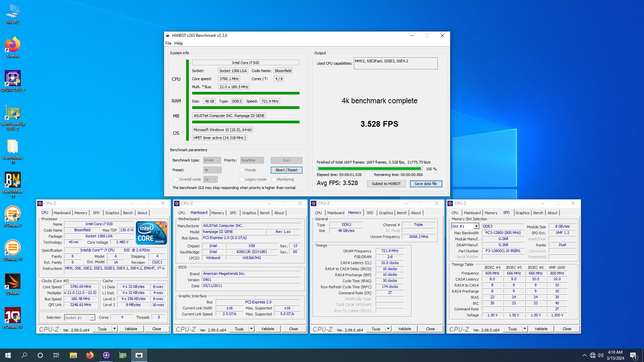Open network settings tray icon
This screenshot has width=644, height=362.
pos(593,355)
